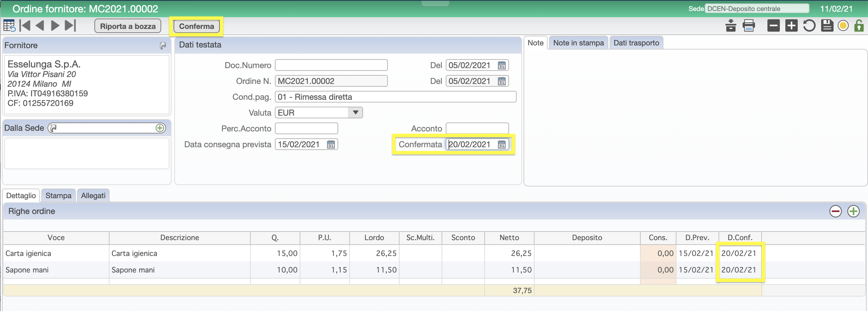Click the minus delete record toolbar icon
Viewport: 868px width, 311px height.
774,26
